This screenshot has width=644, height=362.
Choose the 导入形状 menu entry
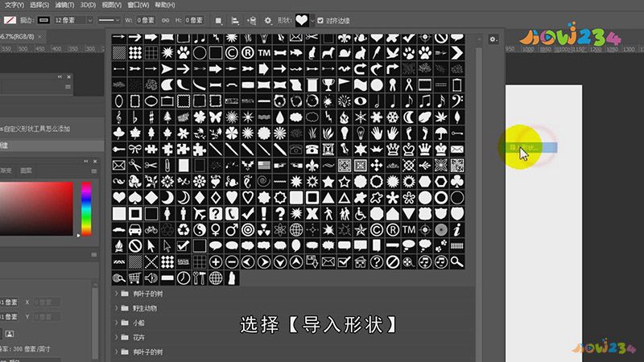530,147
